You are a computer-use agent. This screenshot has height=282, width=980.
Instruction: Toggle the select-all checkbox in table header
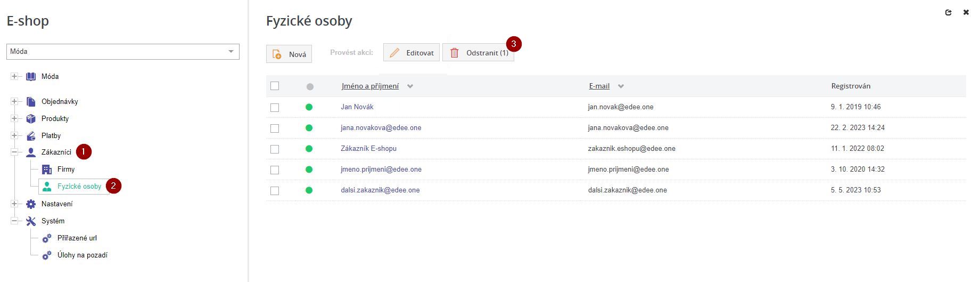click(x=275, y=86)
